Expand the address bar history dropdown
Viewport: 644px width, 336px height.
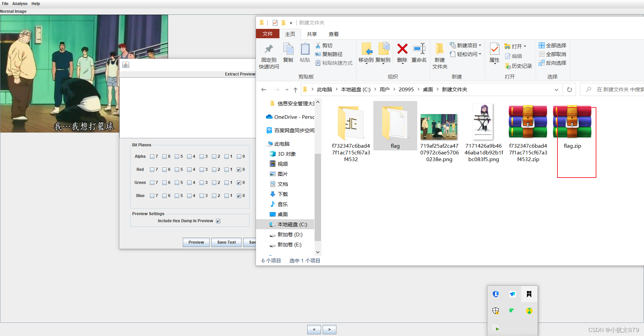point(556,90)
